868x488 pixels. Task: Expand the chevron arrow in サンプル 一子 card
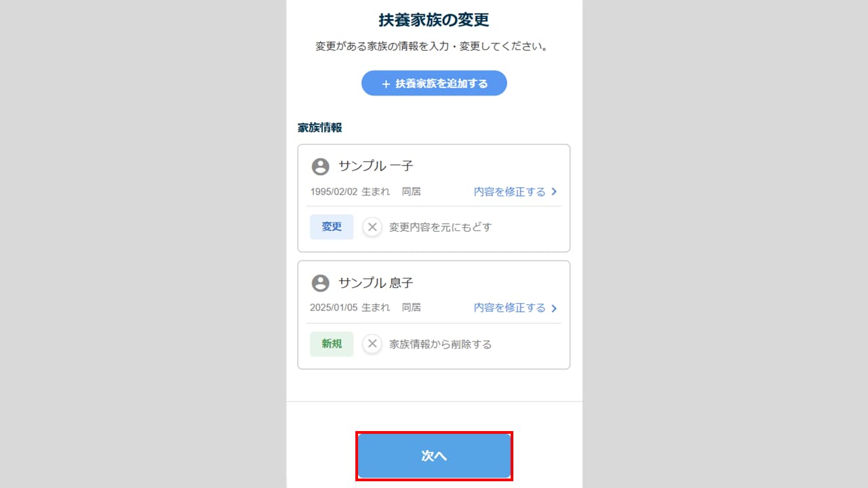click(x=554, y=192)
